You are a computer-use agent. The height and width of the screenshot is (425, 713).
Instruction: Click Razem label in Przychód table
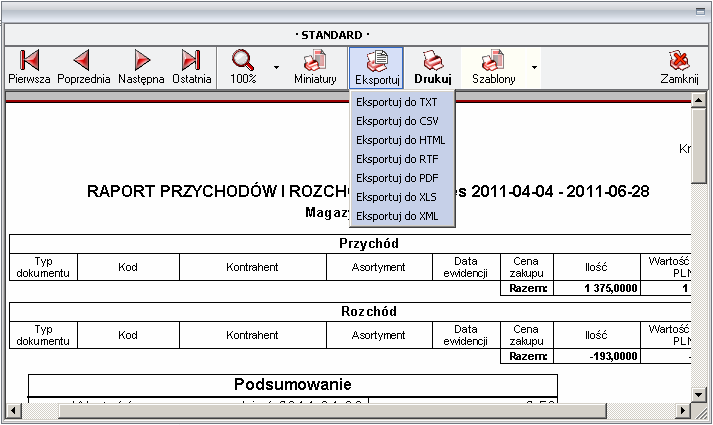pyautogui.click(x=528, y=288)
